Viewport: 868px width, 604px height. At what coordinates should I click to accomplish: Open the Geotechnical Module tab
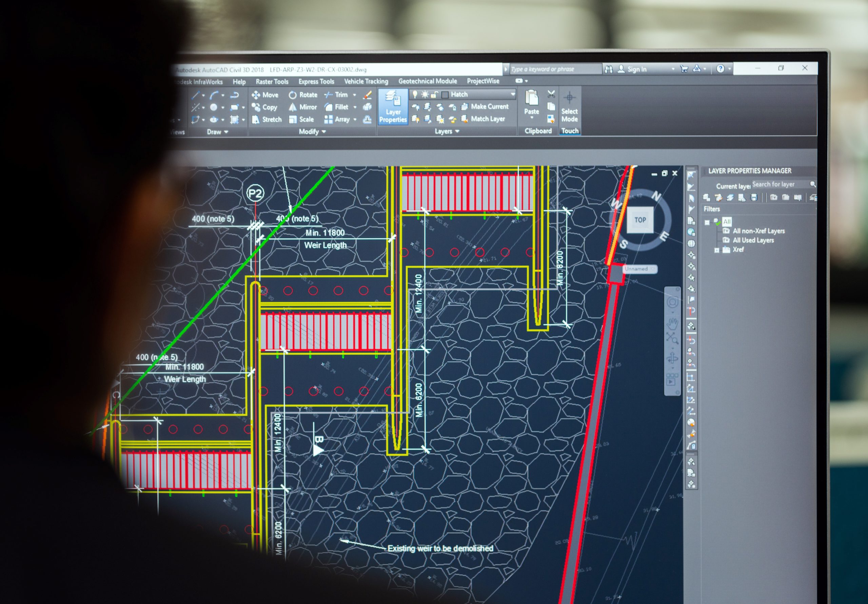tap(427, 81)
